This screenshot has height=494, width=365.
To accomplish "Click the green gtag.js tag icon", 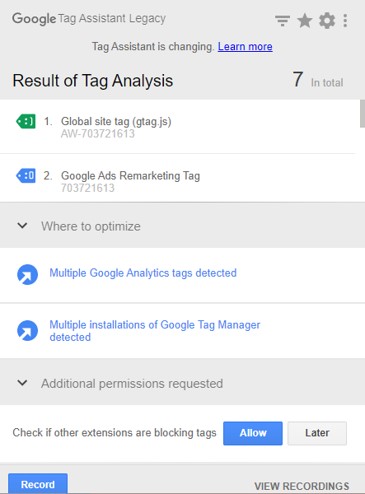I will click(x=26, y=121).
